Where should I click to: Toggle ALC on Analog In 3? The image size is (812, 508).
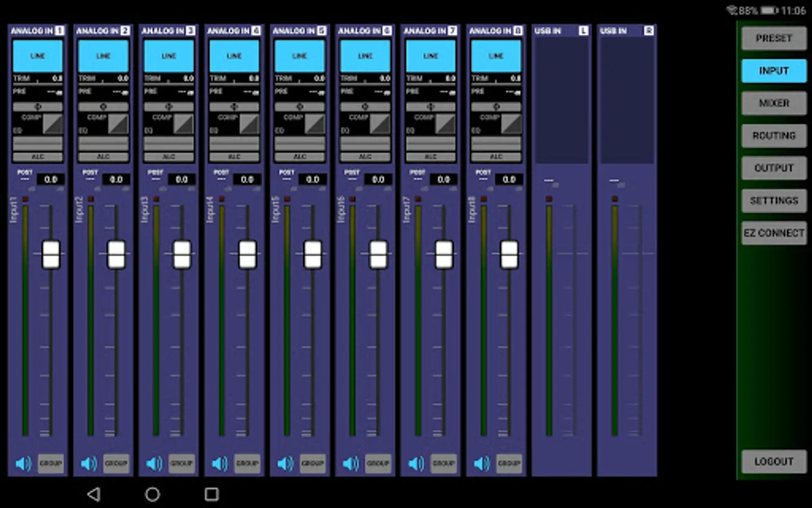[x=169, y=156]
